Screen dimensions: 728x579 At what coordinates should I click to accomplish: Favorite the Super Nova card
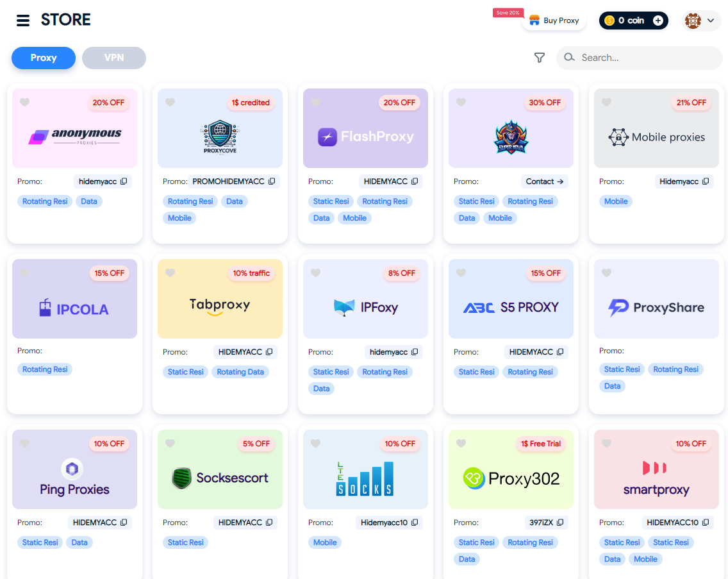tap(461, 102)
